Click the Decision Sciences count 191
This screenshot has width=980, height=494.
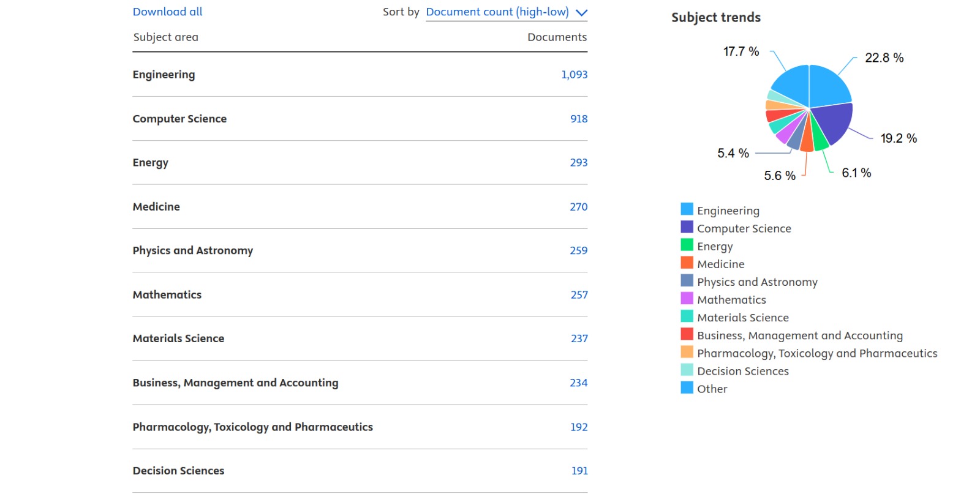[x=579, y=471]
